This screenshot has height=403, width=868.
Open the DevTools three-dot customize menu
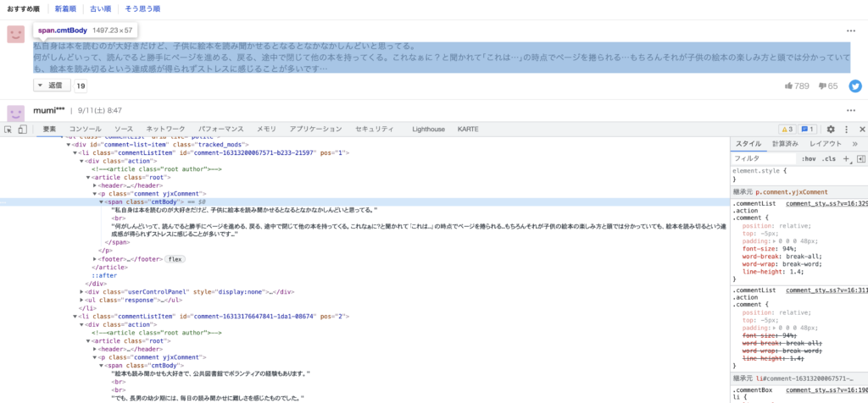846,130
